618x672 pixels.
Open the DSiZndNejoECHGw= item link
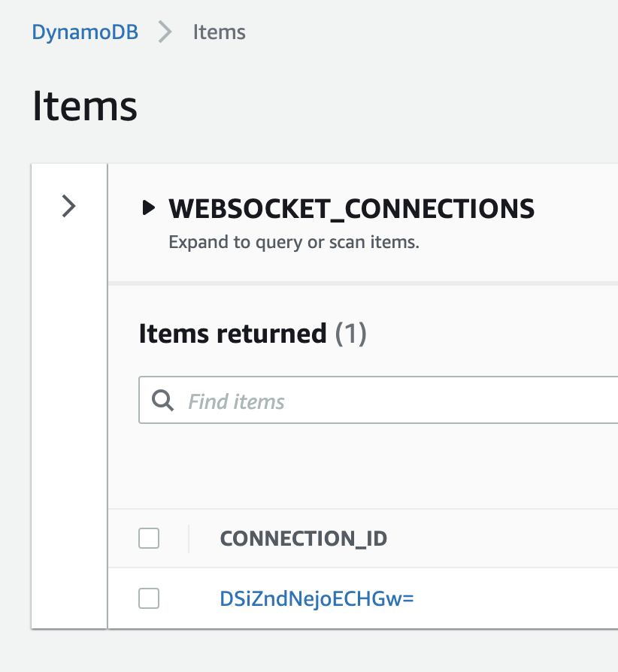317,599
